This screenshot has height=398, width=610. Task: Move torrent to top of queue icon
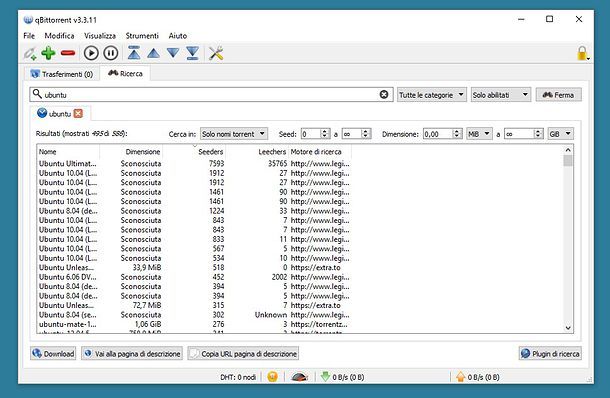pos(134,53)
